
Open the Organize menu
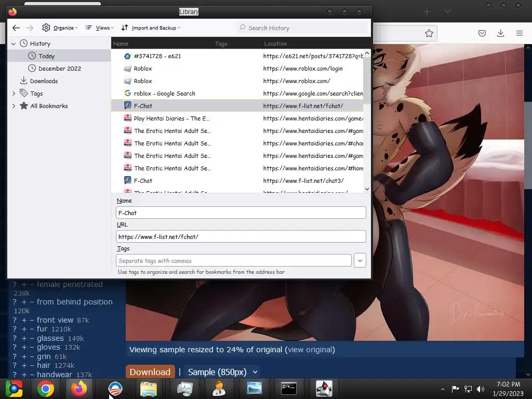point(60,28)
